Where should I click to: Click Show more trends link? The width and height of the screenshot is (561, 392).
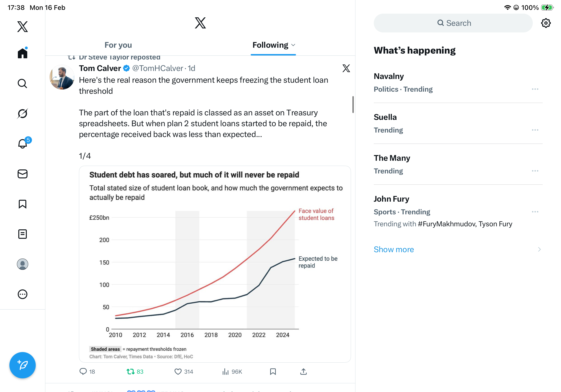coord(394,249)
